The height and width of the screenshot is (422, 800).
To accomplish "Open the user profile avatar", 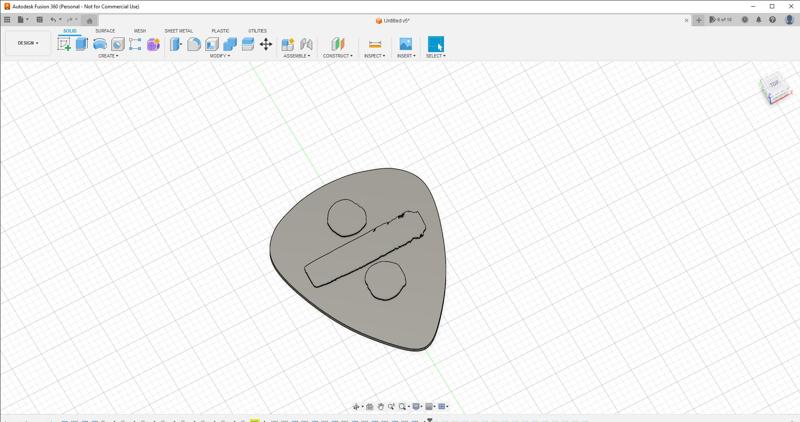I will [790, 20].
